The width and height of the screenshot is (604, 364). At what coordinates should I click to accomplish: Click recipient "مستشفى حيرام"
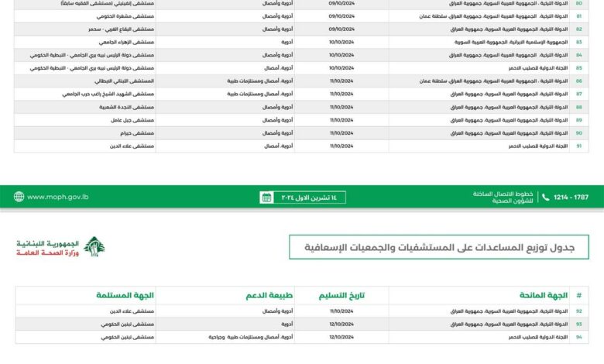(x=137, y=133)
